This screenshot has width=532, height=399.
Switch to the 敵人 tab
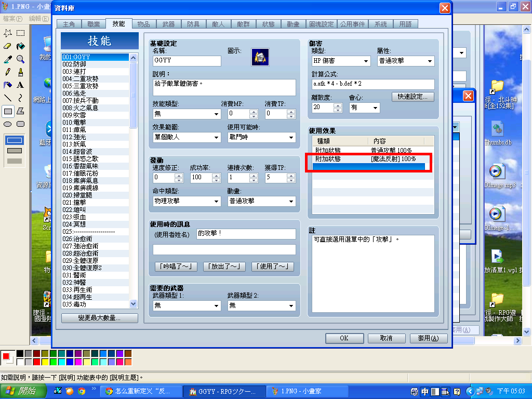click(219, 24)
